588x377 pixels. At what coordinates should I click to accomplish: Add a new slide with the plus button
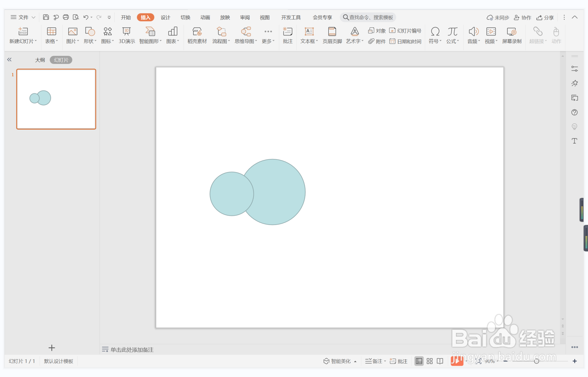pos(52,348)
